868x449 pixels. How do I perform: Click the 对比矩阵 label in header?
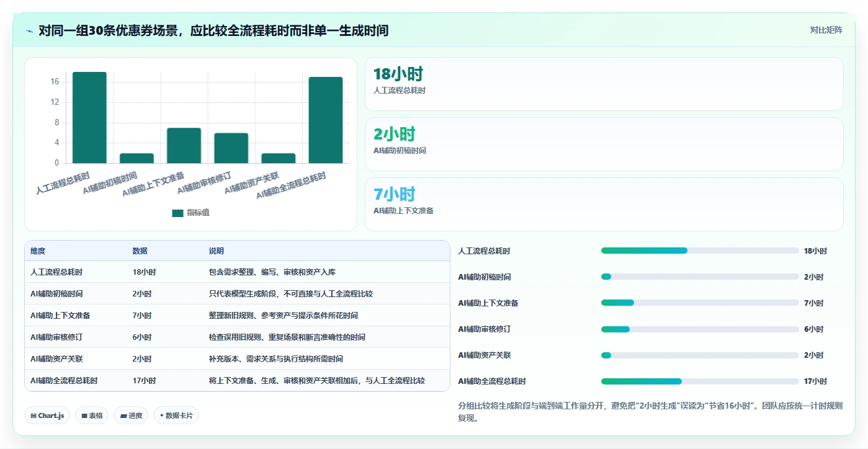[826, 30]
